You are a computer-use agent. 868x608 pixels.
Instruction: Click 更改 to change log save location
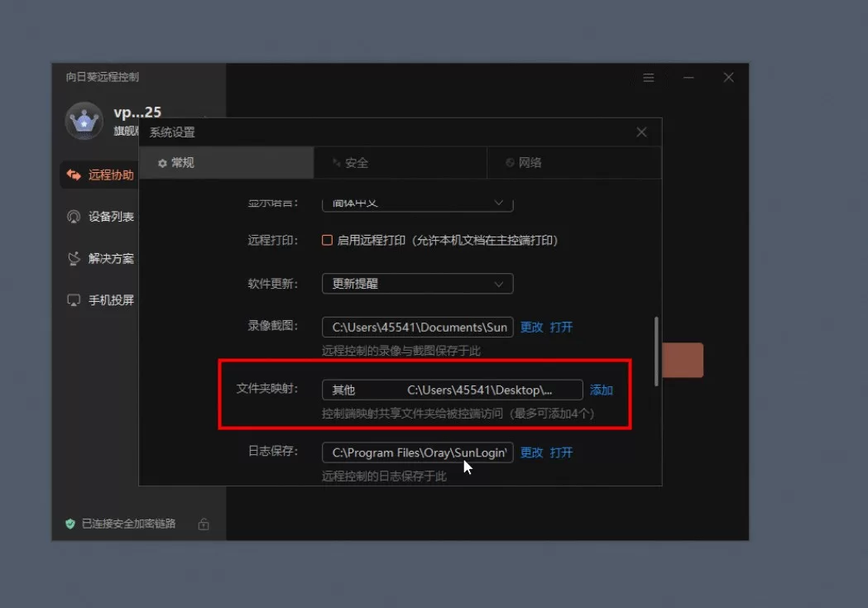point(533,452)
